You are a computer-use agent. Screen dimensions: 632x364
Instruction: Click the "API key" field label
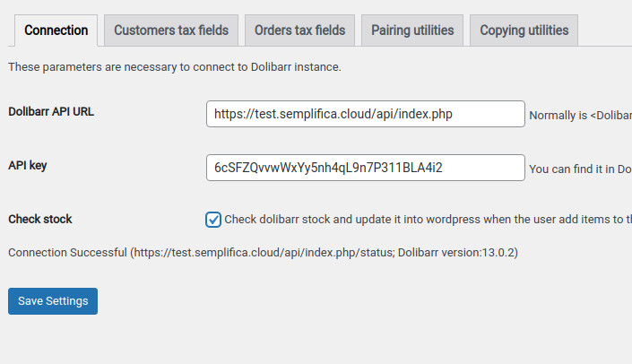point(28,166)
